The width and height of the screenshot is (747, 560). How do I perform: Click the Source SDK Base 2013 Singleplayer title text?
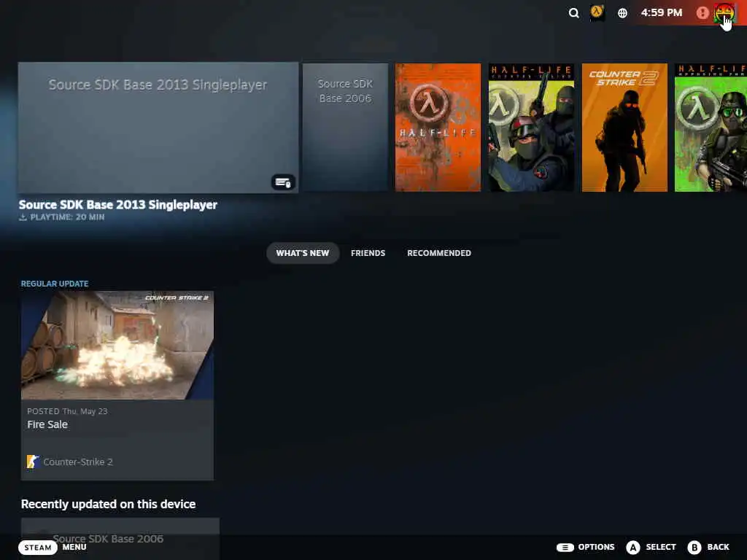pyautogui.click(x=117, y=205)
